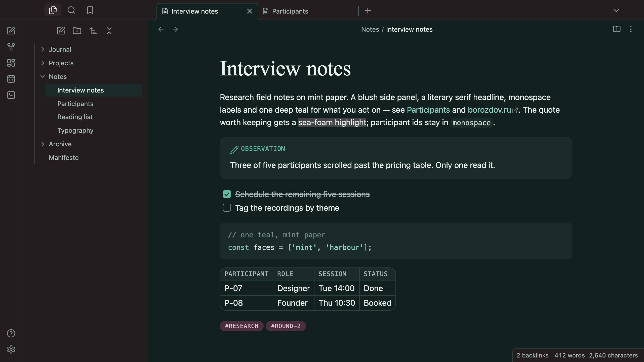Open canvas icon in ribbon
The height and width of the screenshot is (362, 644).
coord(11,63)
